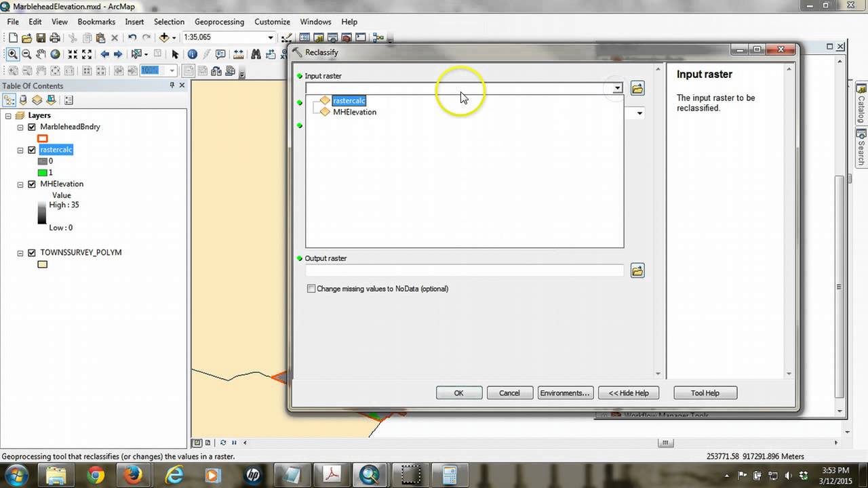Open the layout zoom percentage dropdown
The image size is (868, 488).
point(172,70)
